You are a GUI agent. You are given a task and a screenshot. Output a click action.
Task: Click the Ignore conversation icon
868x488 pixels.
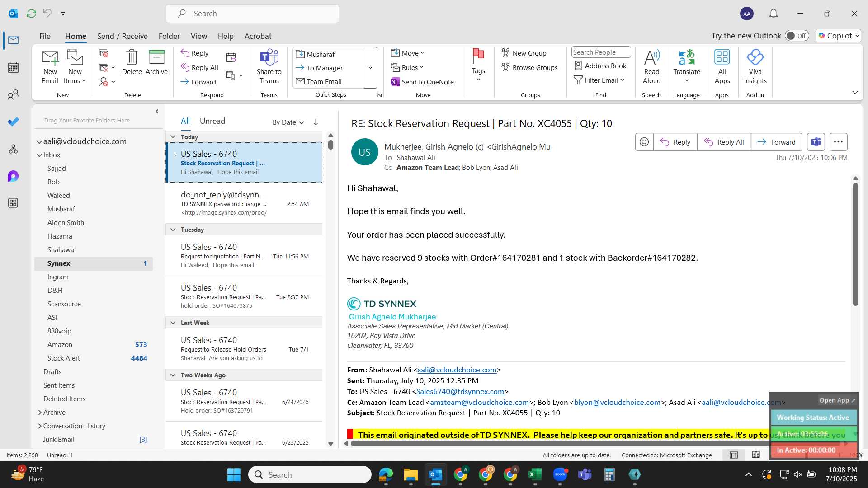104,53
